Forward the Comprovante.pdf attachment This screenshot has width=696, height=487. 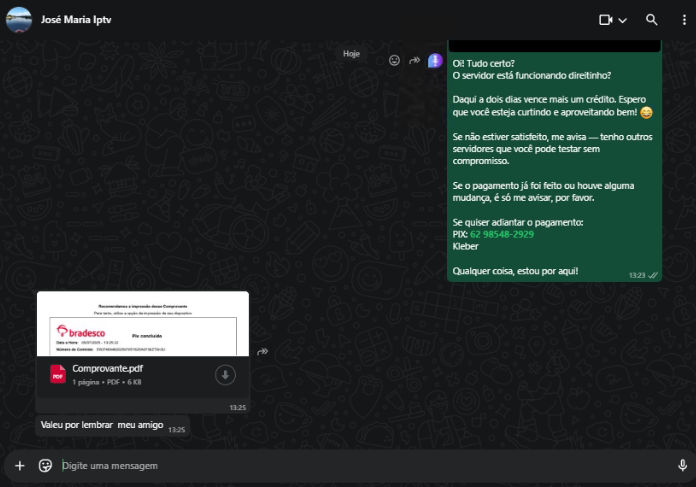[262, 352]
